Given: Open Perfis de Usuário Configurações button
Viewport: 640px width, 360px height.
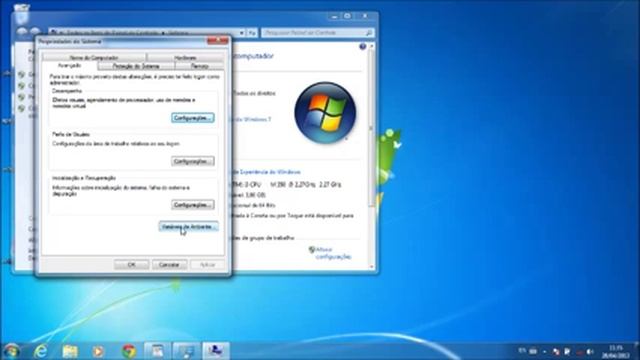Looking at the screenshot, I should point(193,161).
